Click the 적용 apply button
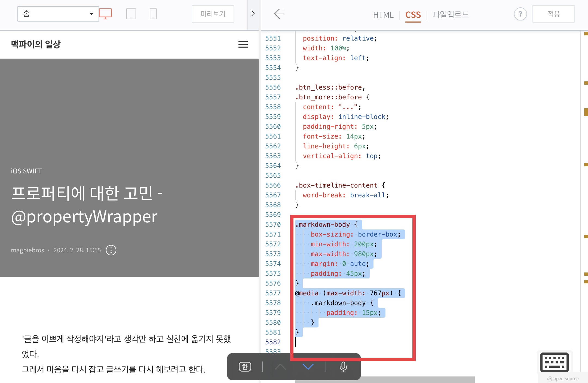588x383 pixels. point(553,14)
